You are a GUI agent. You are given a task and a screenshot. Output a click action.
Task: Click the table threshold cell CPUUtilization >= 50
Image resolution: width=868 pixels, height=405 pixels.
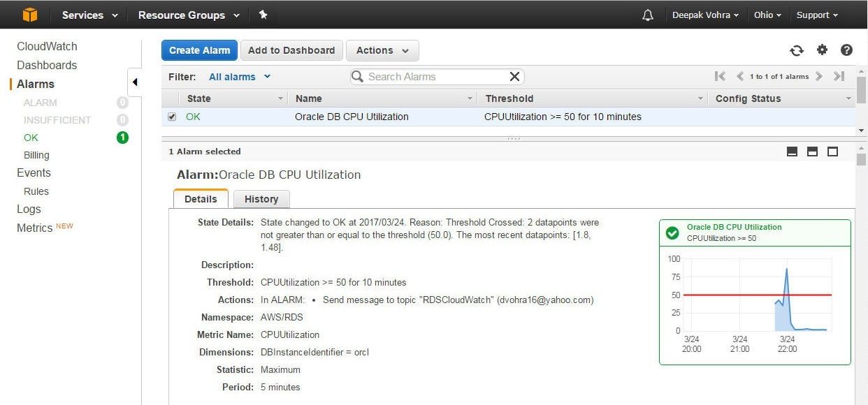pyautogui.click(x=563, y=117)
